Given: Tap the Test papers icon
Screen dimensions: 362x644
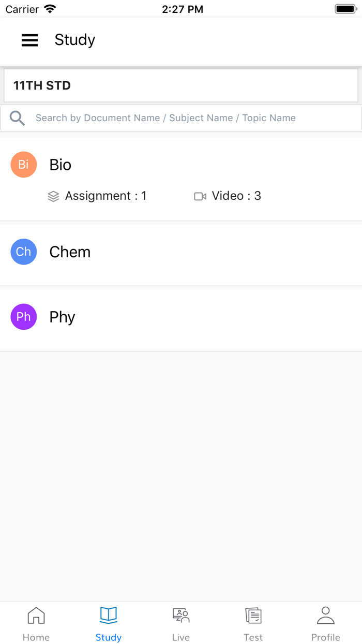Looking at the screenshot, I should (x=253, y=616).
